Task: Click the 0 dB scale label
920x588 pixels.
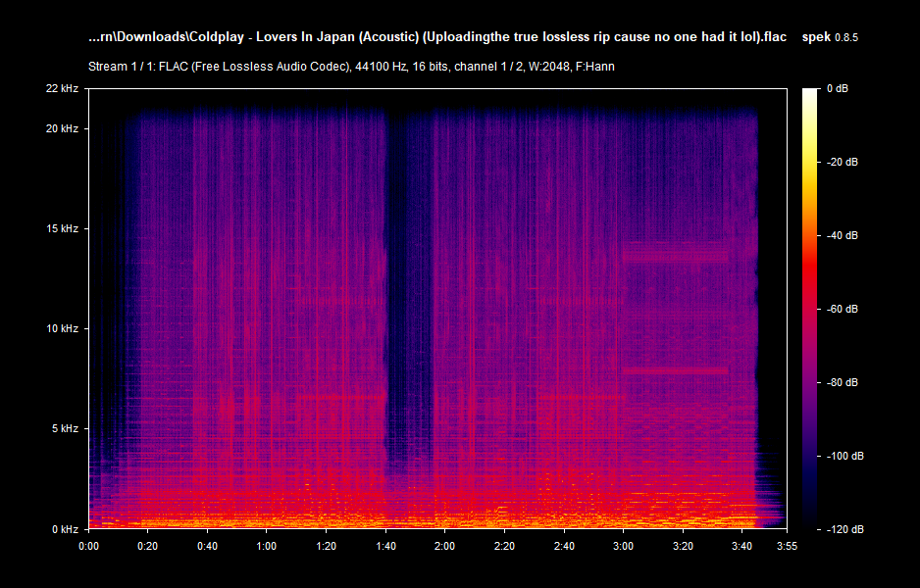Action: click(838, 88)
